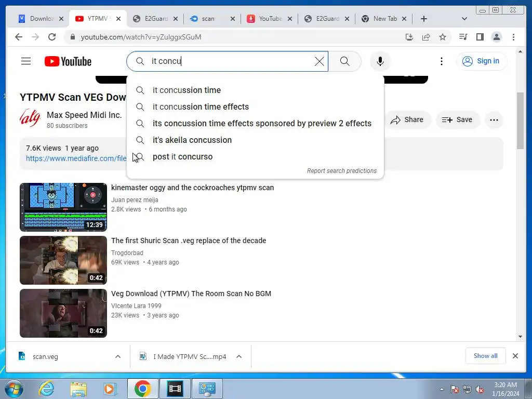The height and width of the screenshot is (399, 532).
Task: Submit search with magnifier button
Action: [x=345, y=61]
